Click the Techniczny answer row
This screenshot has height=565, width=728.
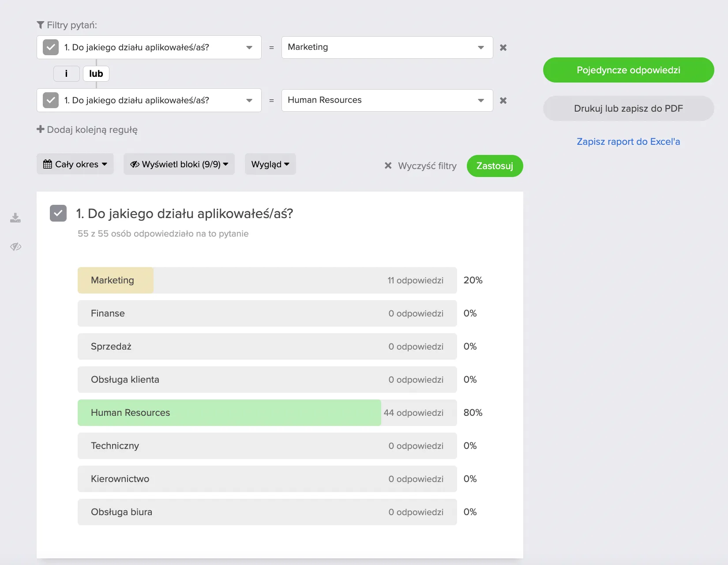tap(267, 446)
